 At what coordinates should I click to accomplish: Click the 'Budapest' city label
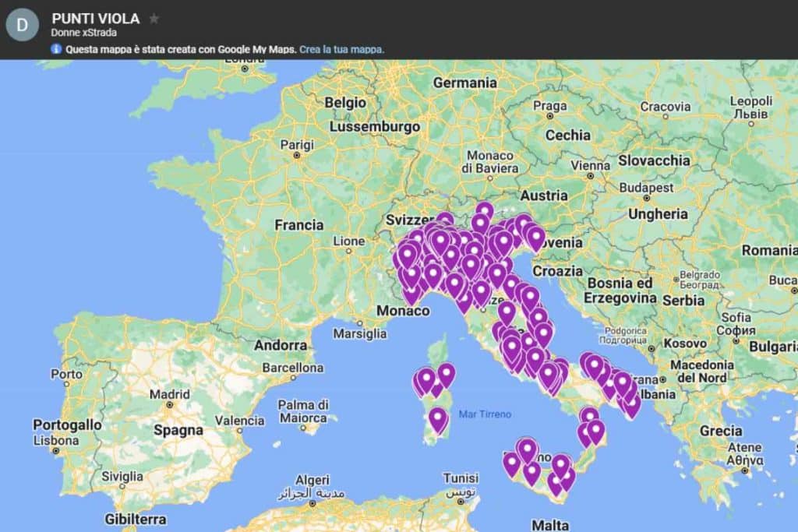646,188
